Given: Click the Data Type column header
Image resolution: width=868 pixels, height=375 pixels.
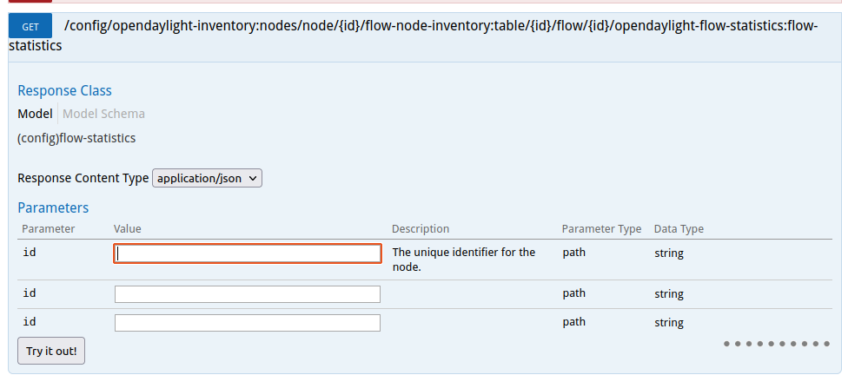Looking at the screenshot, I should 679,229.
